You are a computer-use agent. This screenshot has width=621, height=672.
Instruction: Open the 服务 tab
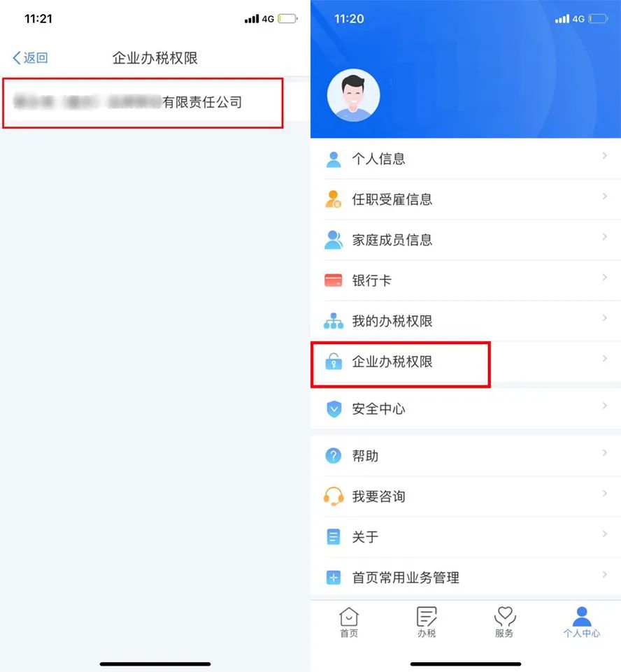pyautogui.click(x=504, y=622)
